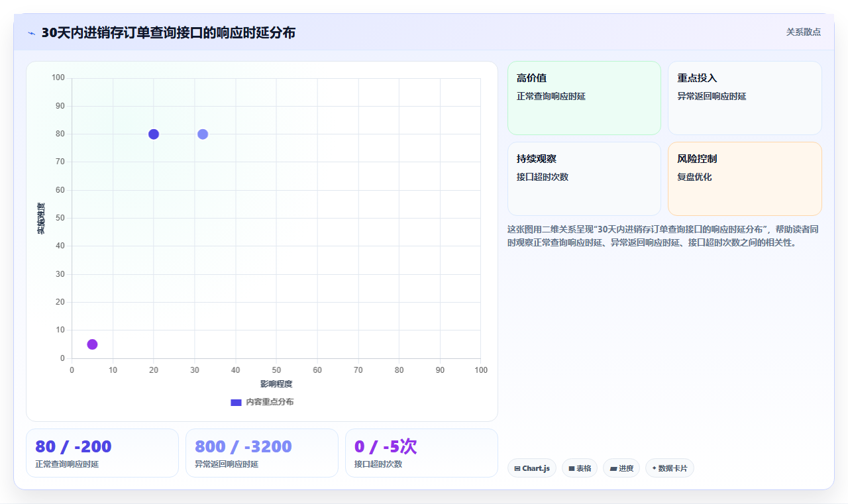Image resolution: width=848 pixels, height=504 pixels.
Task: Click the 影响程度 x-axis title
Action: (x=276, y=384)
